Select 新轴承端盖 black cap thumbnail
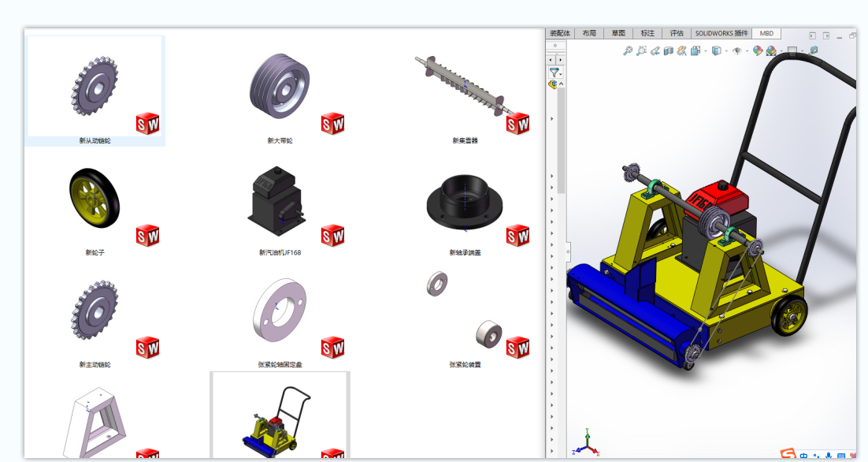The width and height of the screenshot is (868, 462). click(465, 202)
